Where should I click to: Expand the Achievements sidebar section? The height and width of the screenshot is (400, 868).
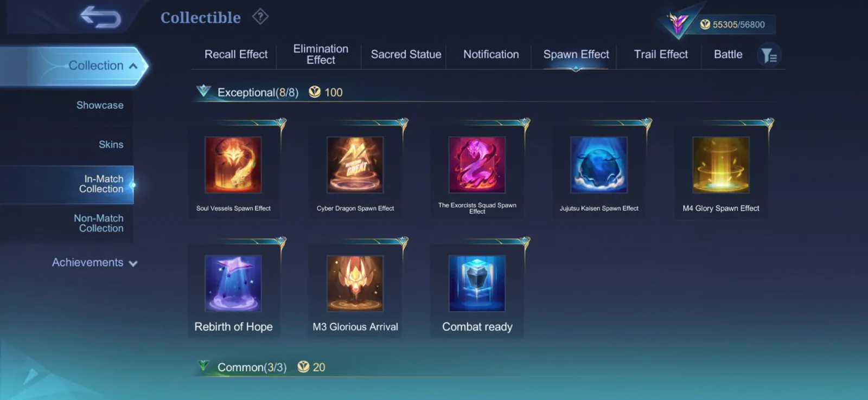[94, 262]
